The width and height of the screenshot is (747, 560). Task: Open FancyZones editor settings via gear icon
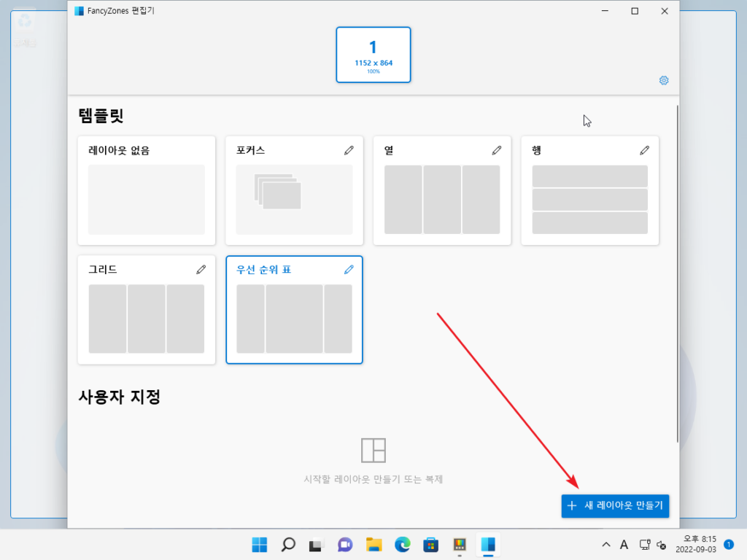click(x=663, y=80)
